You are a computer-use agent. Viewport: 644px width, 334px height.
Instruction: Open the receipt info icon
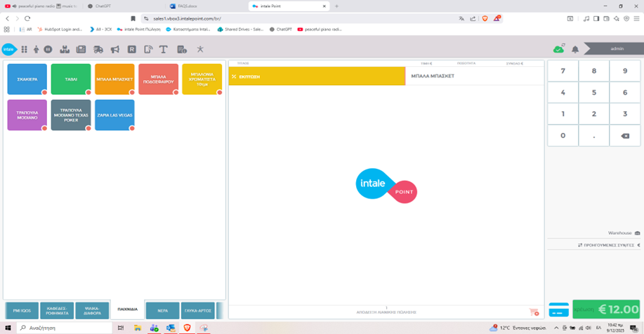tap(182, 49)
